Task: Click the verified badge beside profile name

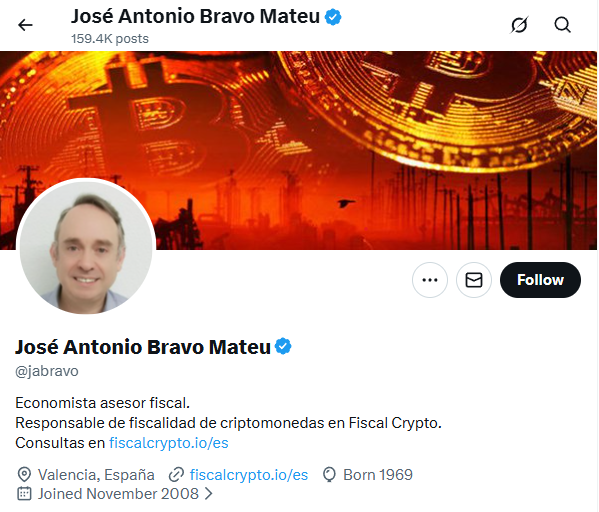Action: 283,347
